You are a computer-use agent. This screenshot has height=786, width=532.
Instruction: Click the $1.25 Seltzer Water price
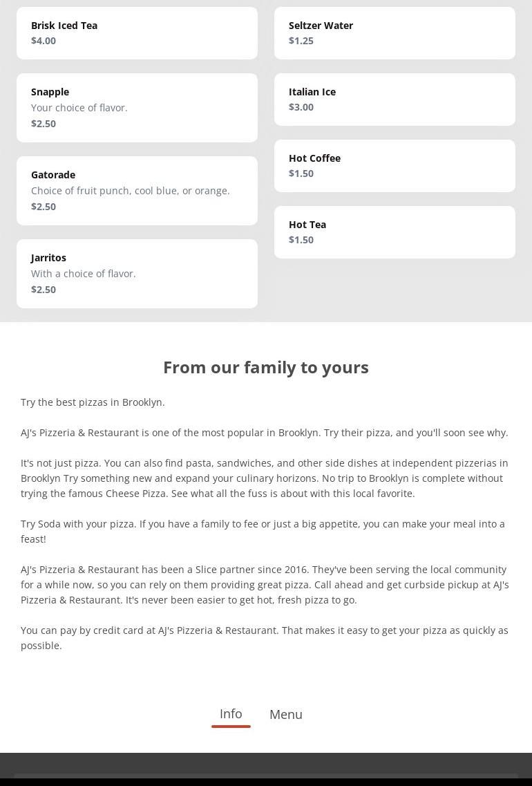[x=301, y=41]
